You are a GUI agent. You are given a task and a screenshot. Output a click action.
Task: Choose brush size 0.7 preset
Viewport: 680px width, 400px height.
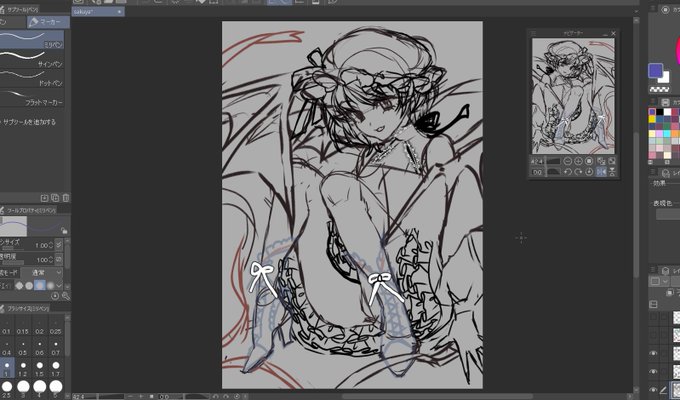click(x=56, y=348)
